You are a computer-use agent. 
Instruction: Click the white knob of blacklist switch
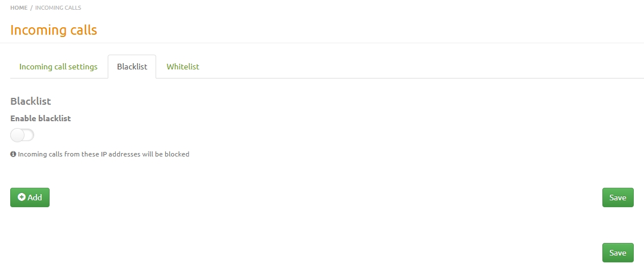point(18,135)
